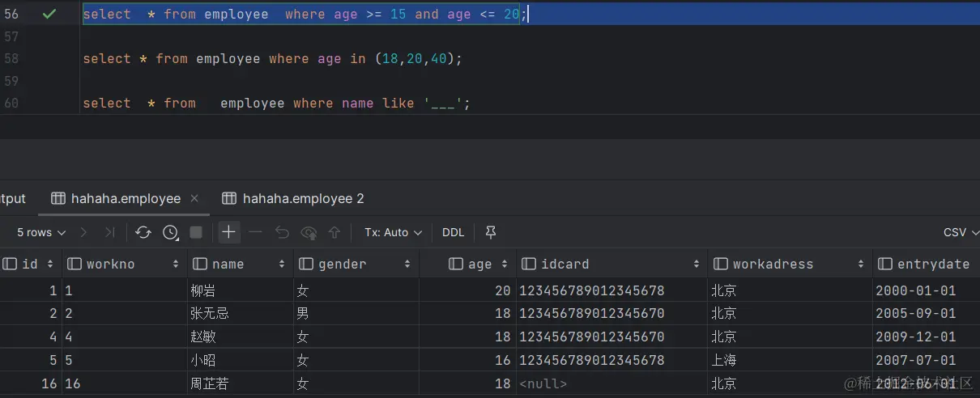Select the 2009-12-01 entrydate cell

point(926,337)
